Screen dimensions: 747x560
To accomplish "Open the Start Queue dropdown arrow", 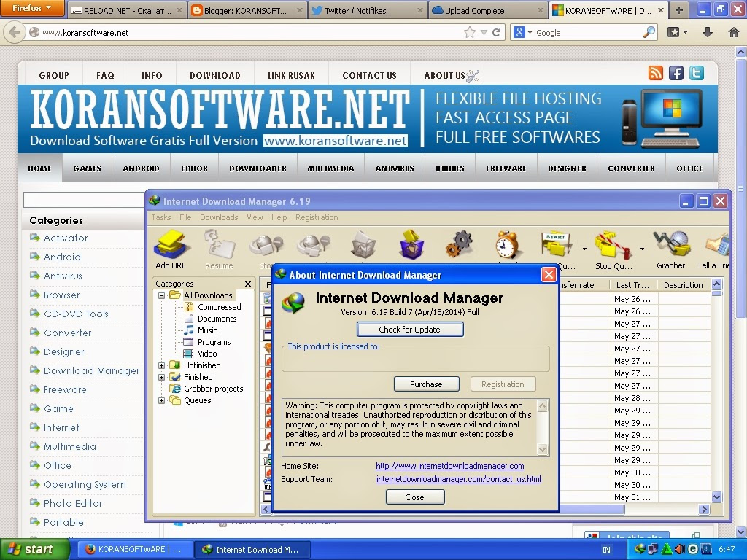I will pos(584,249).
